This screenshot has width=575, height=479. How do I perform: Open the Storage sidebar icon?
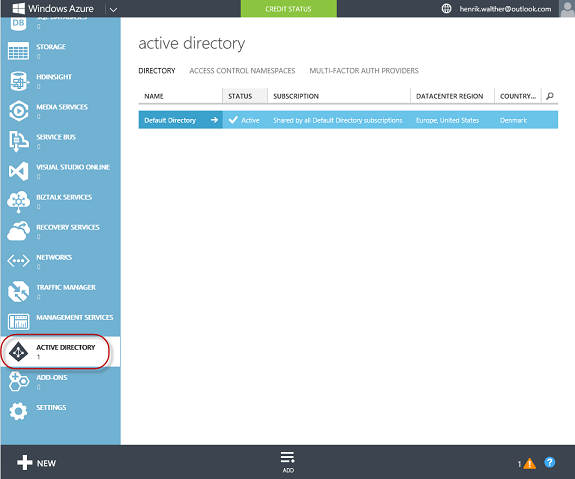pyautogui.click(x=18, y=51)
